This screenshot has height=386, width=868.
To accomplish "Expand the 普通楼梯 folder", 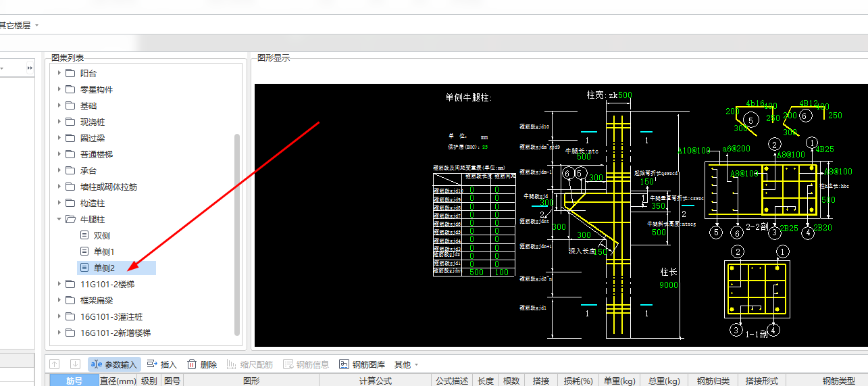I will [x=59, y=154].
